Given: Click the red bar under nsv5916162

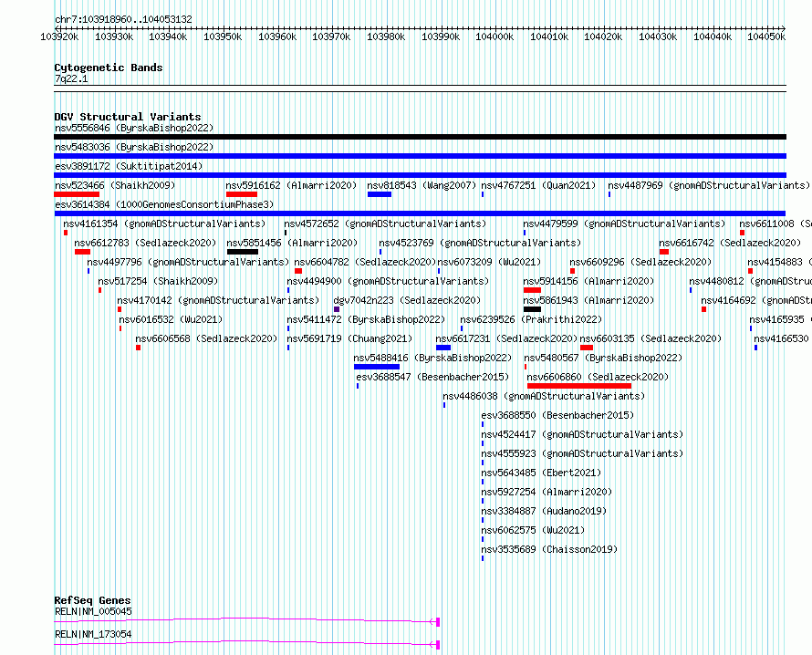Looking at the screenshot, I should tap(242, 194).
